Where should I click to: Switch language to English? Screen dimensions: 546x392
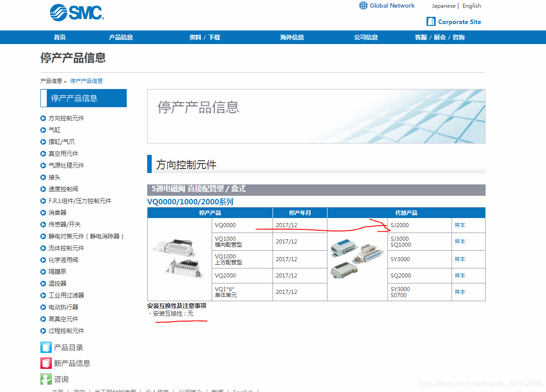472,6
